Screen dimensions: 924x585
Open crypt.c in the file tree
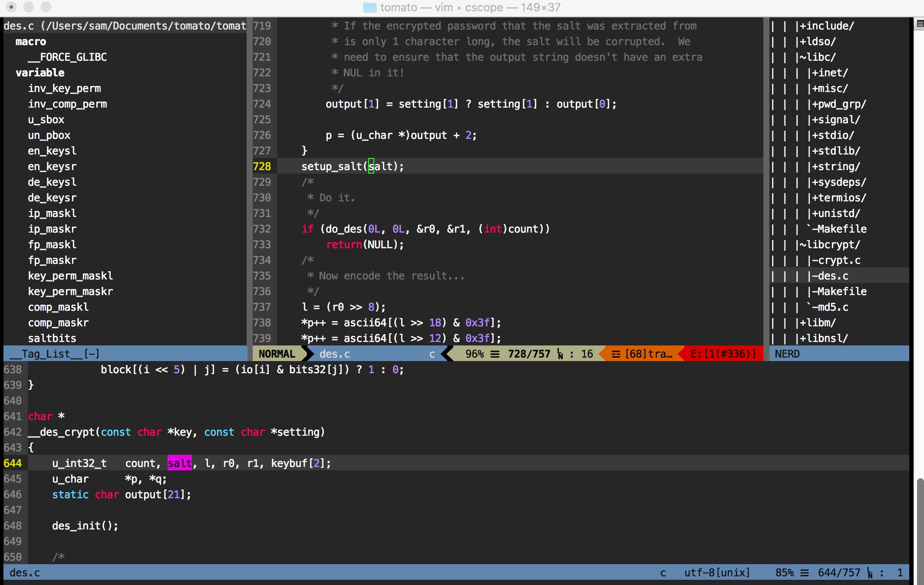point(838,260)
